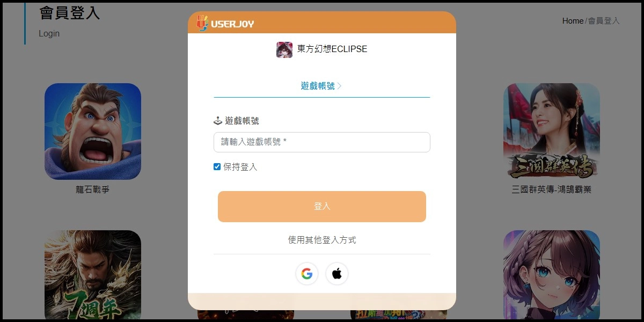Uncheck the 保持登入 checkbox

pos(217,167)
